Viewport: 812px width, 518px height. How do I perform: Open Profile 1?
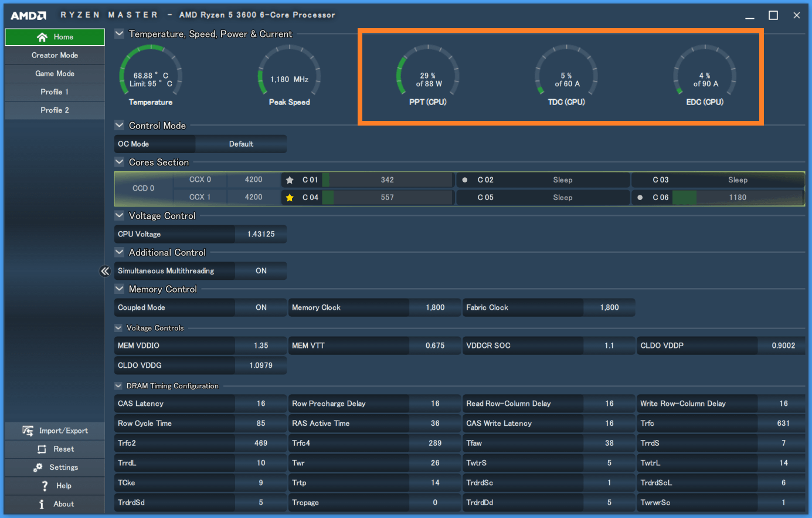tap(55, 92)
